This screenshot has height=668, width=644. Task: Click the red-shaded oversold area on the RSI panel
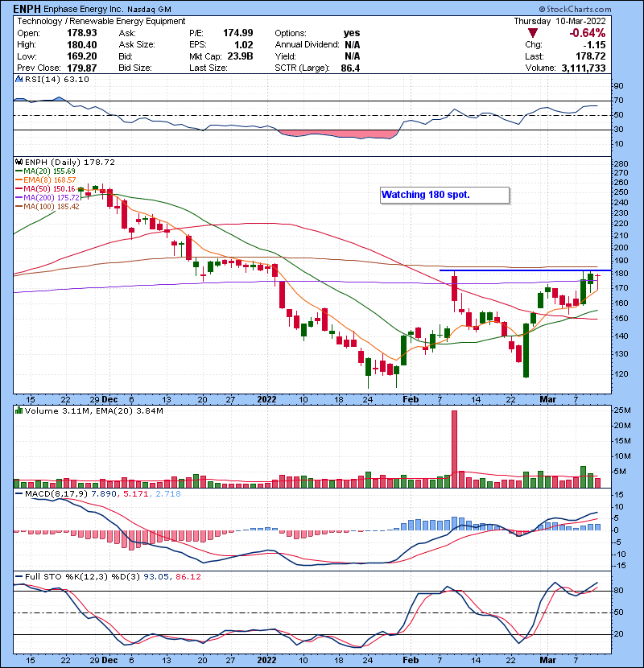pyautogui.click(x=337, y=134)
